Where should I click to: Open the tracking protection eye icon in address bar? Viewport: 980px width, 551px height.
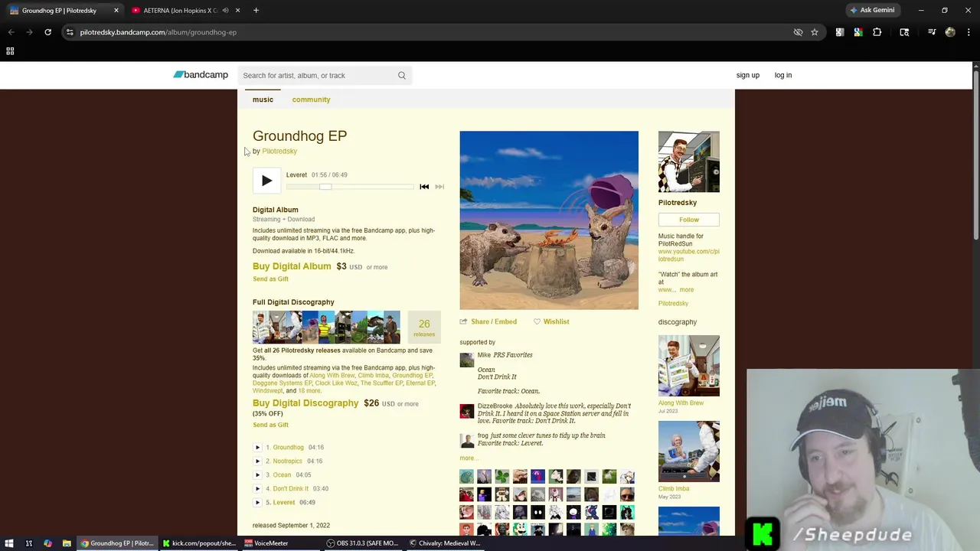798,32
